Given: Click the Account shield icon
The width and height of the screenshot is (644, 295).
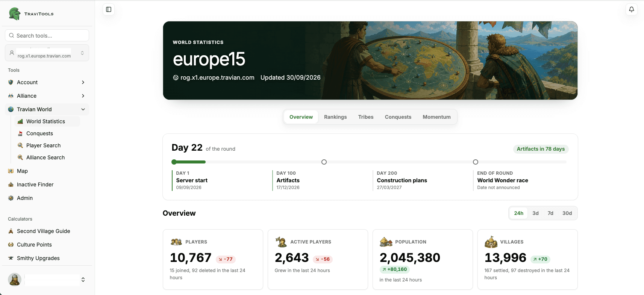Looking at the screenshot, I should [x=11, y=82].
